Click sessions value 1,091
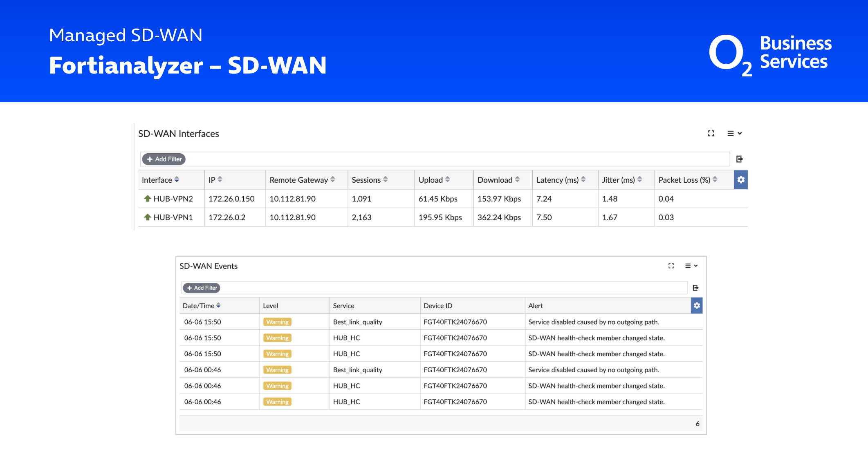This screenshot has width=868, height=474. [361, 199]
